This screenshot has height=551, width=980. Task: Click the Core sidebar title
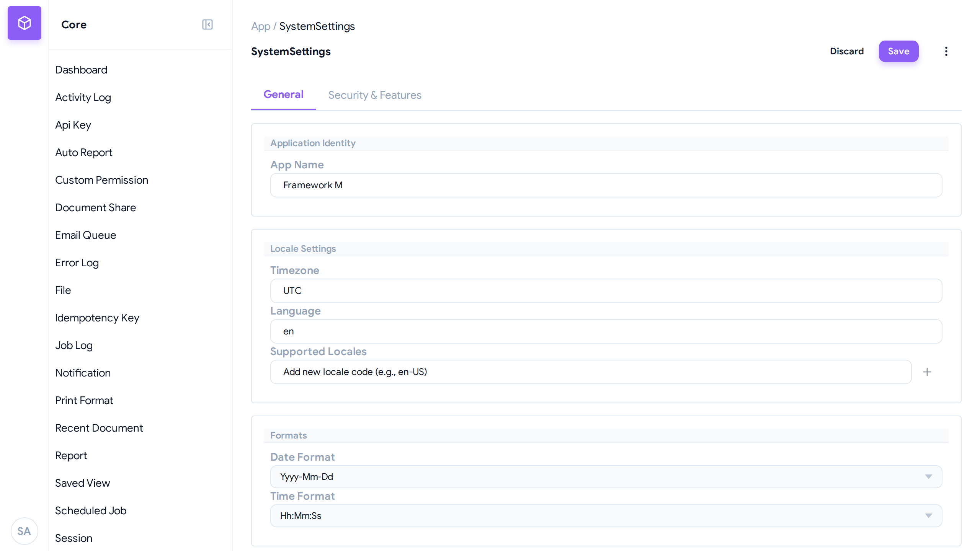(74, 24)
